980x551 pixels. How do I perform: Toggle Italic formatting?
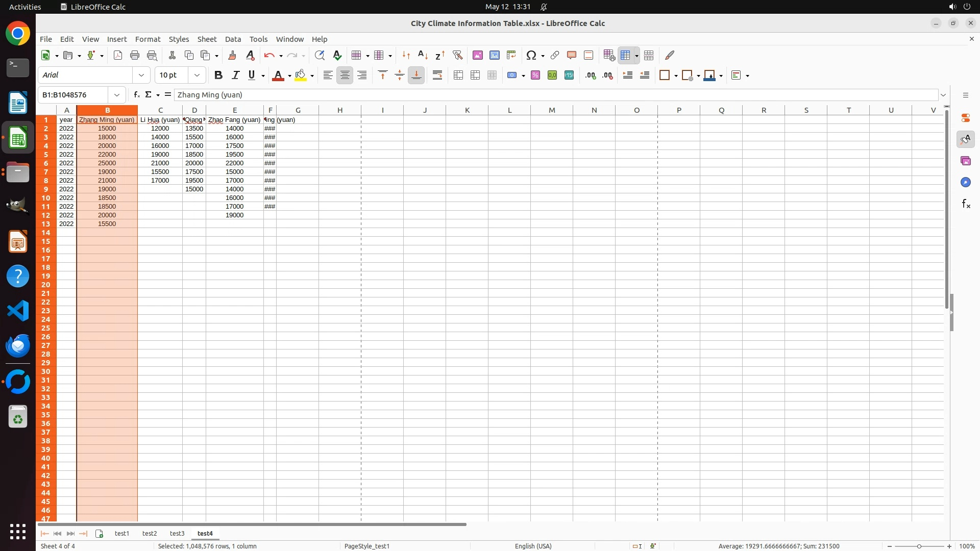(235, 76)
